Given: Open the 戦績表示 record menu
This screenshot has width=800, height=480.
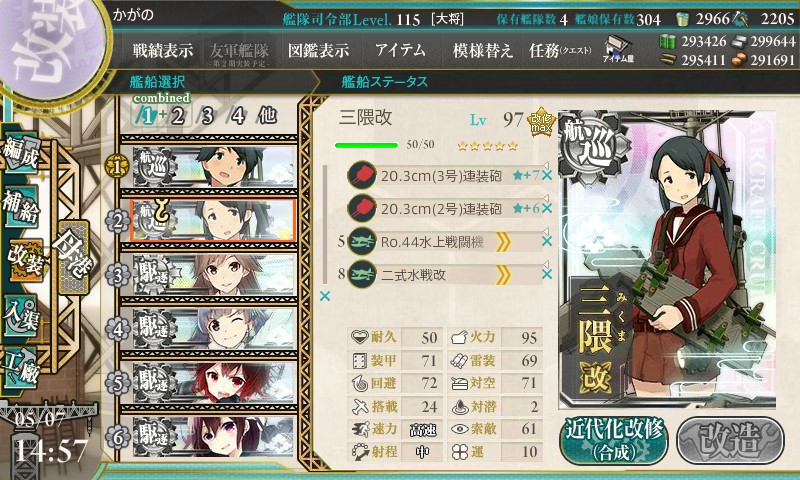Looking at the screenshot, I should coord(163,50).
